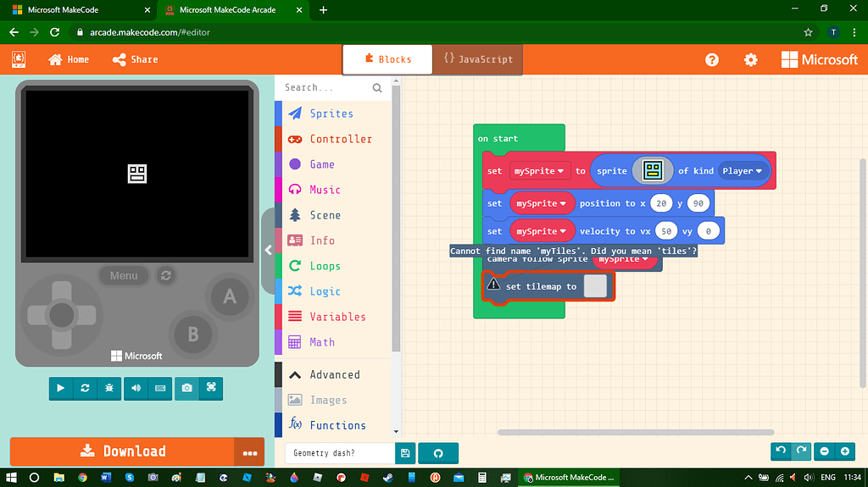Redo the last change
The height and width of the screenshot is (487, 868).
(801, 451)
